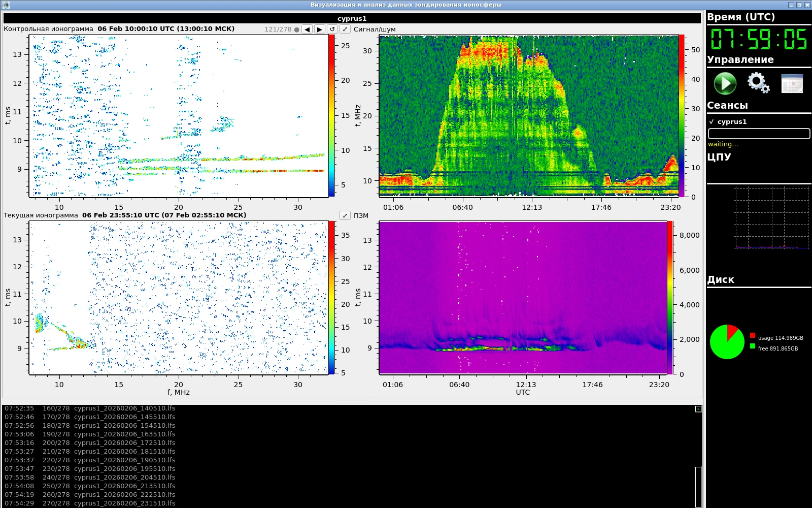Expand the current ionogram plot
The image size is (812, 508).
pos(345,215)
